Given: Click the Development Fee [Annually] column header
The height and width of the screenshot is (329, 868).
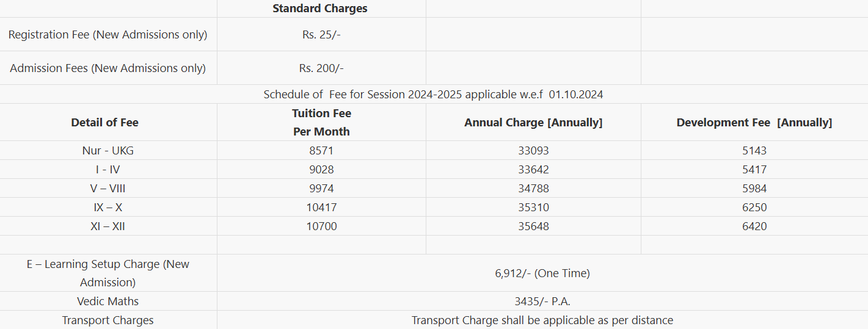Looking at the screenshot, I should point(754,123).
